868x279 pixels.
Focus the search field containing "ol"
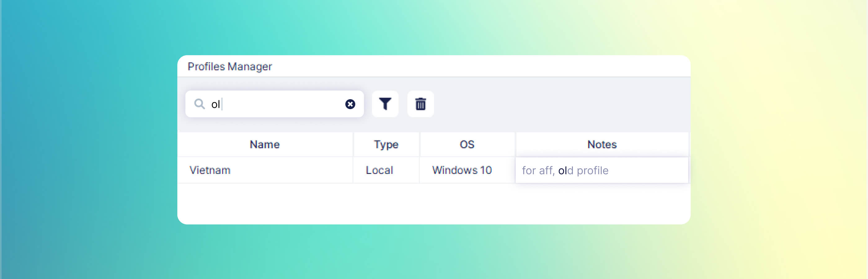[x=276, y=104]
